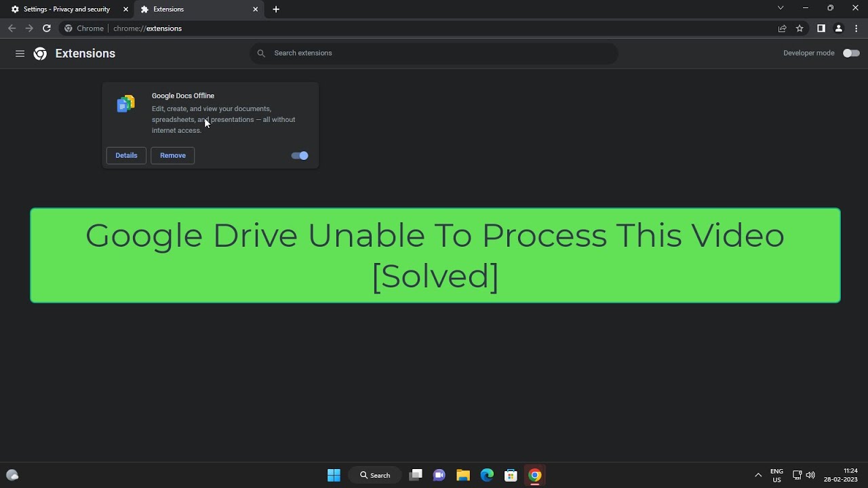
Task: Click the Search extensions field
Action: pos(434,53)
